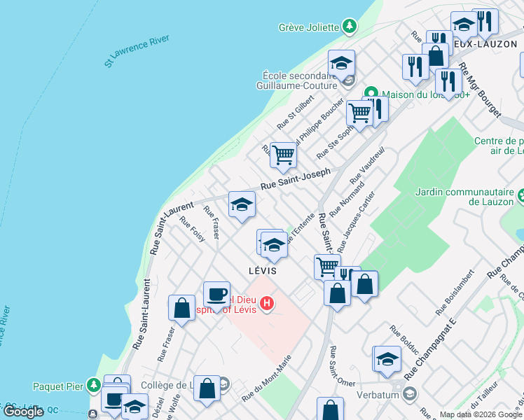524x420 pixels.
Task: Click the Rue Foisy street label
Action: pyautogui.click(x=192, y=229)
